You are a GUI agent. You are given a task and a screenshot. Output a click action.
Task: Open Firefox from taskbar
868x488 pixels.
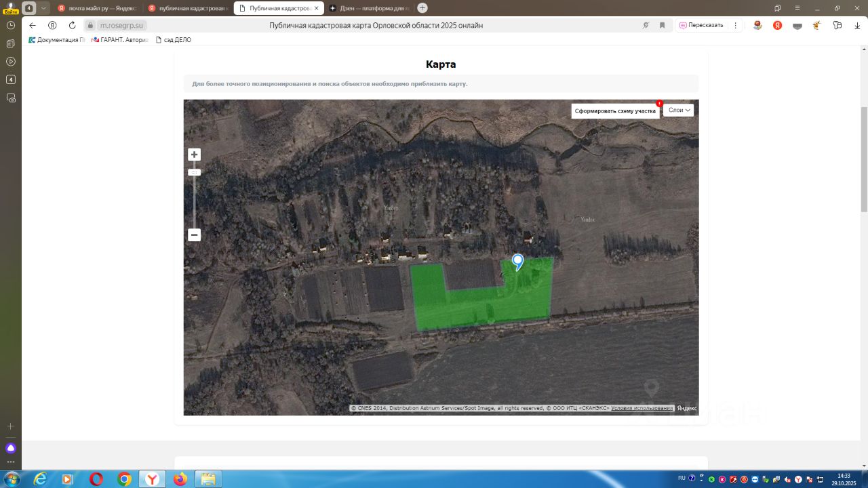click(x=180, y=479)
